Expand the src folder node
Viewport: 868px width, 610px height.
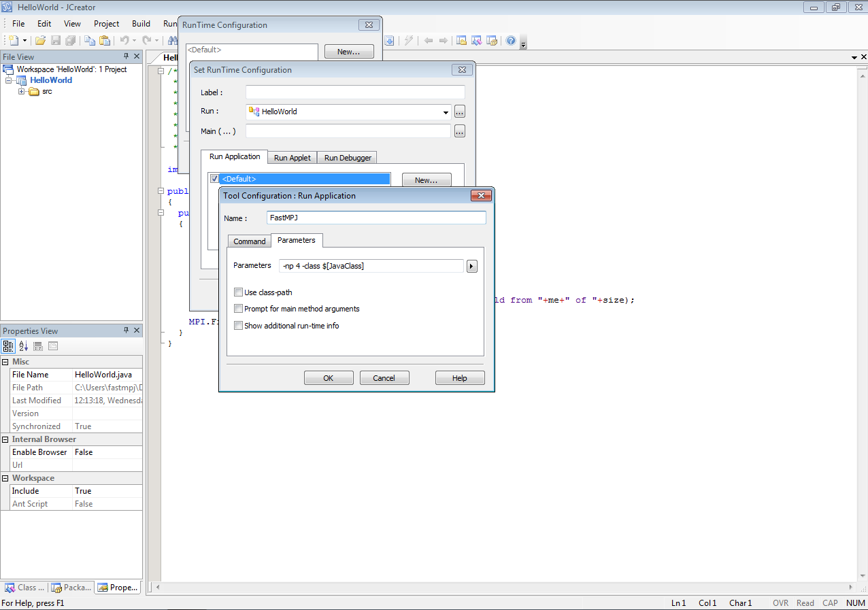(x=22, y=92)
